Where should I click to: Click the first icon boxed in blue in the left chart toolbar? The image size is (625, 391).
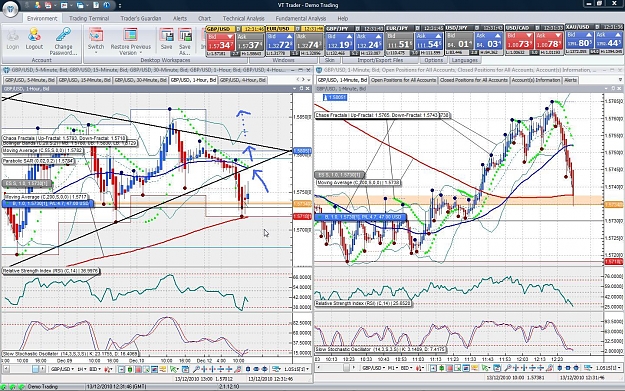click(x=121, y=369)
